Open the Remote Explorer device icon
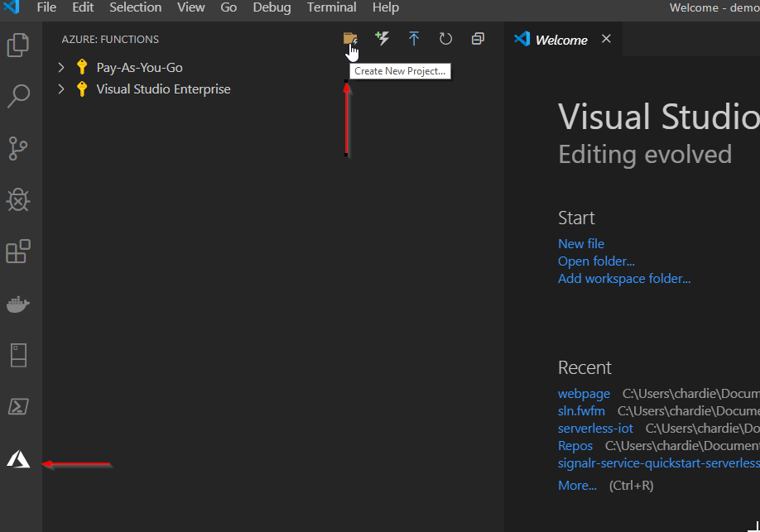 pos(18,355)
